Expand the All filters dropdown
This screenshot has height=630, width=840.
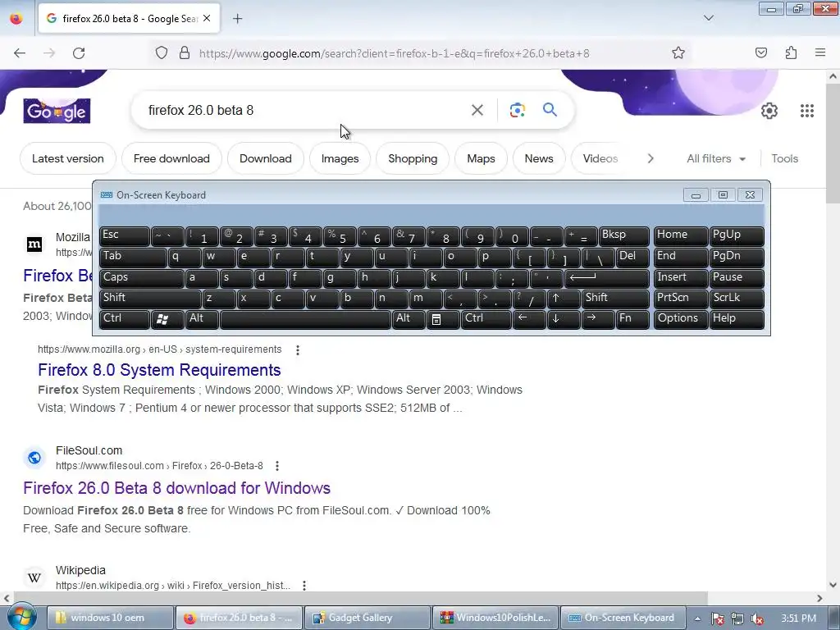point(715,158)
